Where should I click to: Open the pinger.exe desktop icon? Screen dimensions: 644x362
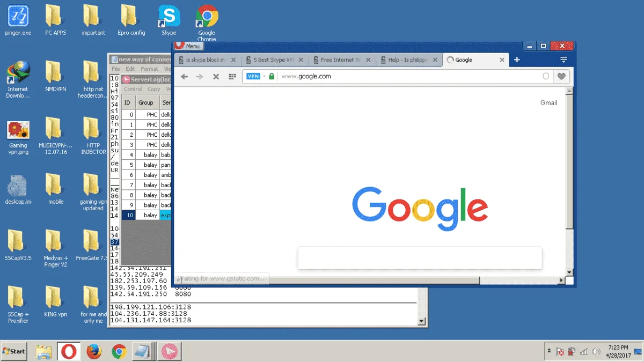tap(18, 20)
